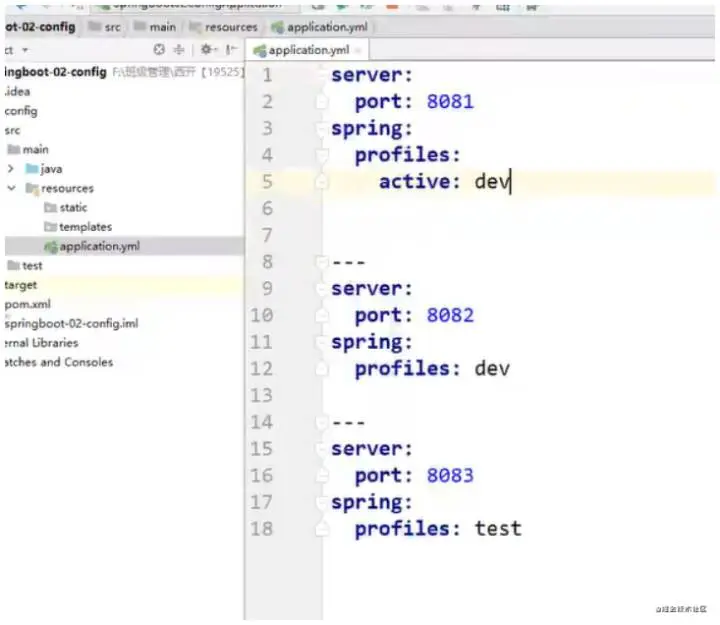The width and height of the screenshot is (720, 625).
Task: Close the application.yml editor tab
Action: coord(358,51)
